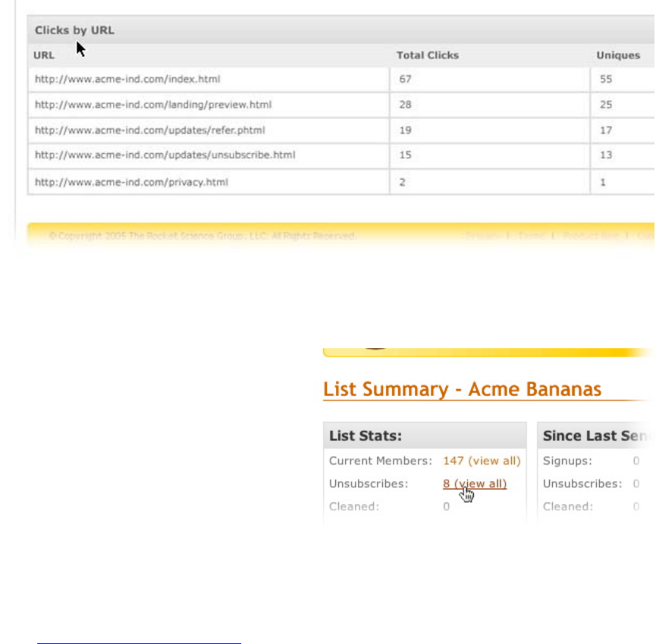Select total clicks value 2 for privacy.html
Image resolution: width=656 pixels, height=644 pixels.
pos(402,182)
